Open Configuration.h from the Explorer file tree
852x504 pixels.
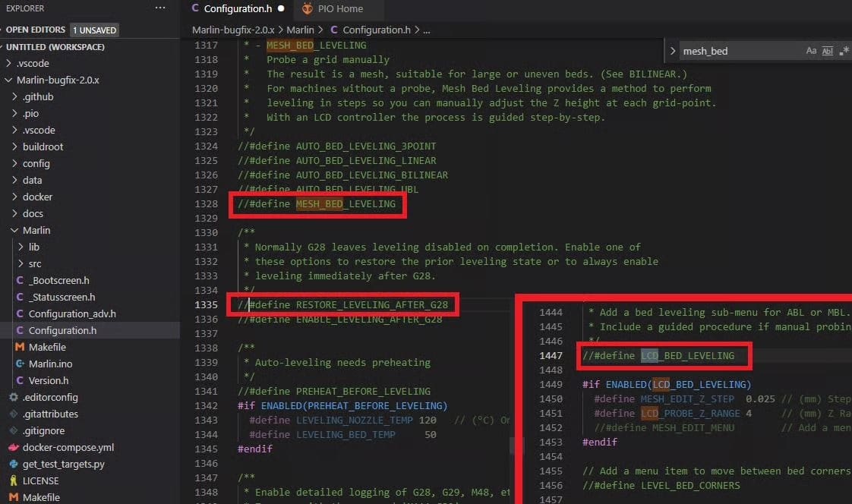pos(62,330)
